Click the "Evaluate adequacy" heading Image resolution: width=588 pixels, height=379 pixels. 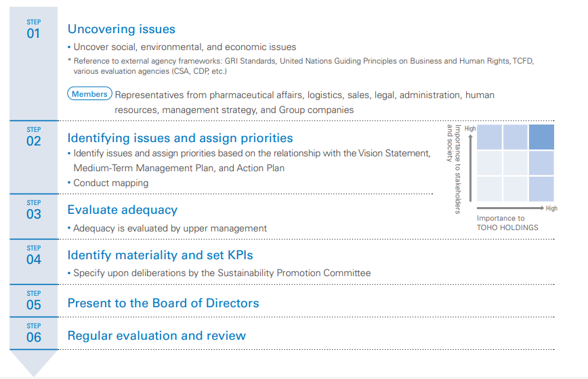click(x=123, y=210)
